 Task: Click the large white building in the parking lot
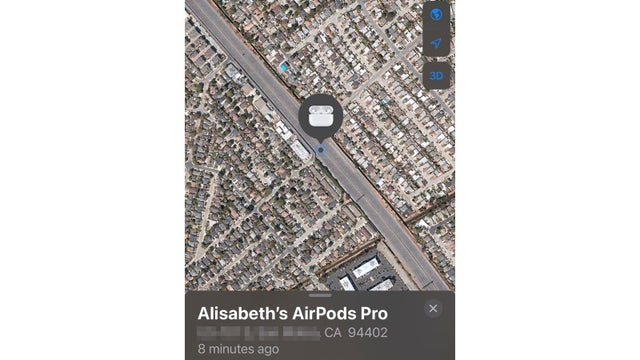click(366, 269)
